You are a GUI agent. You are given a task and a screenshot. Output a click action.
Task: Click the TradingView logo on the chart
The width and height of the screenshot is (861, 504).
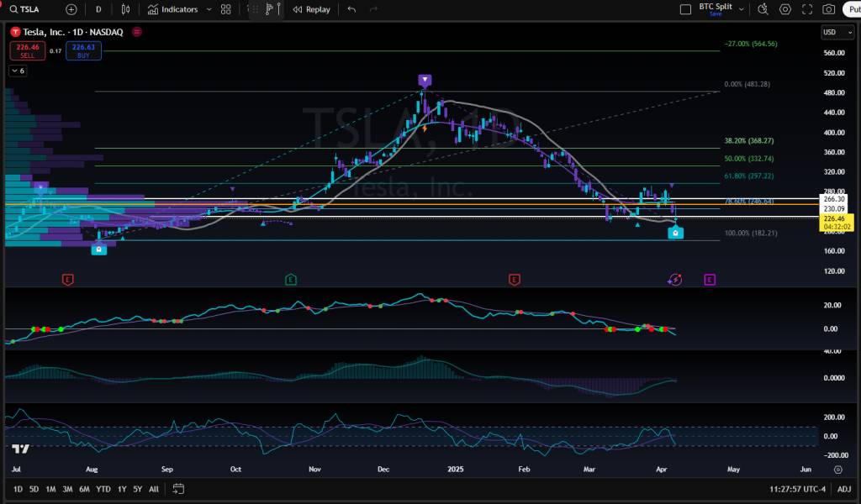(21, 449)
